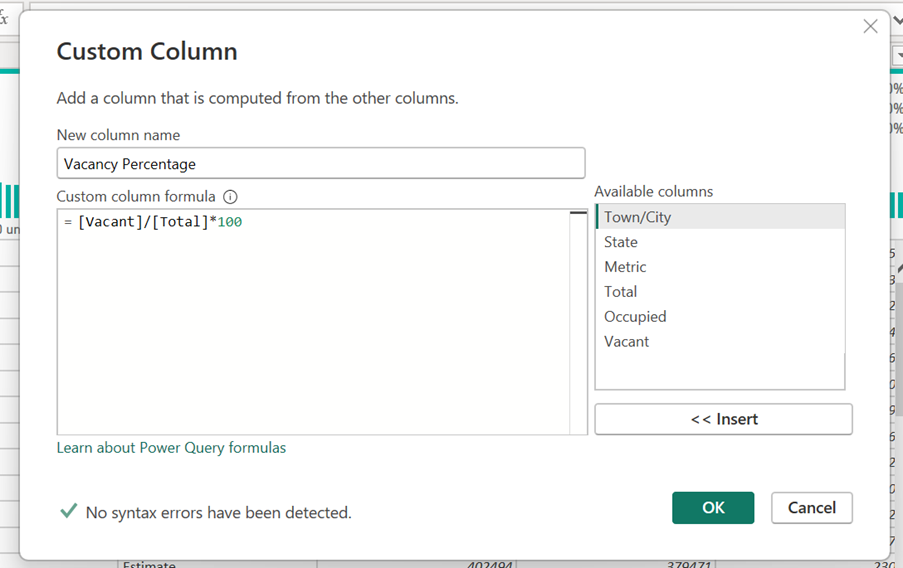Click the number 100 in the formula
903x568 pixels.
pyautogui.click(x=230, y=222)
